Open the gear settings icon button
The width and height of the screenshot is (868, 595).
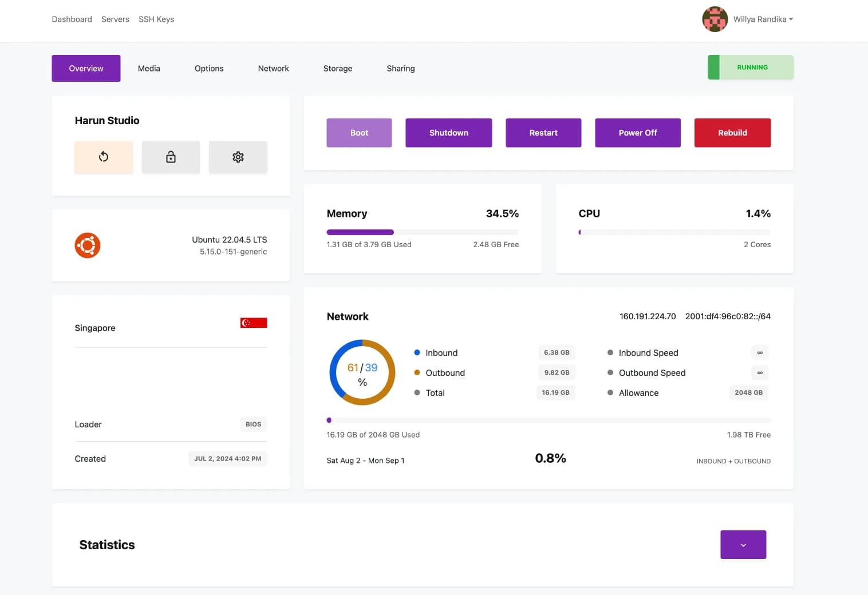238,157
